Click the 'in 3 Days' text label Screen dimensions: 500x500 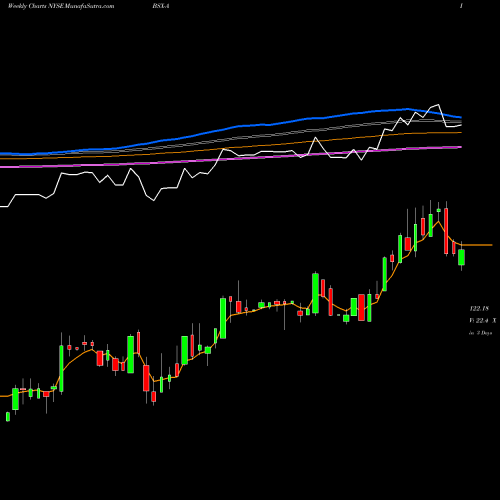(x=480, y=333)
